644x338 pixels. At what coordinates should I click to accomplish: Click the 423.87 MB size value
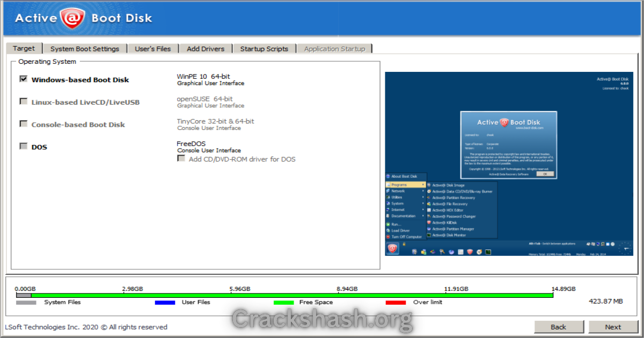click(606, 301)
